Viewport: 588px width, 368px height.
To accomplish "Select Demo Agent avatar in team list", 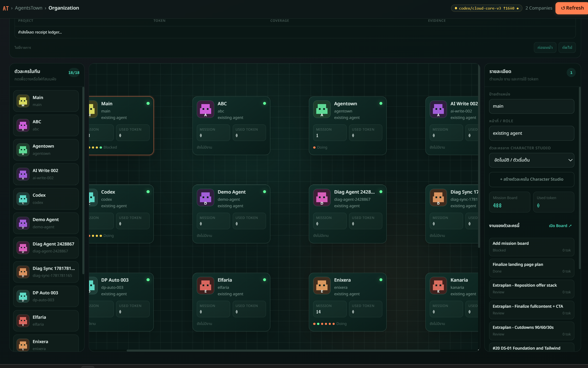I will 23,223.
